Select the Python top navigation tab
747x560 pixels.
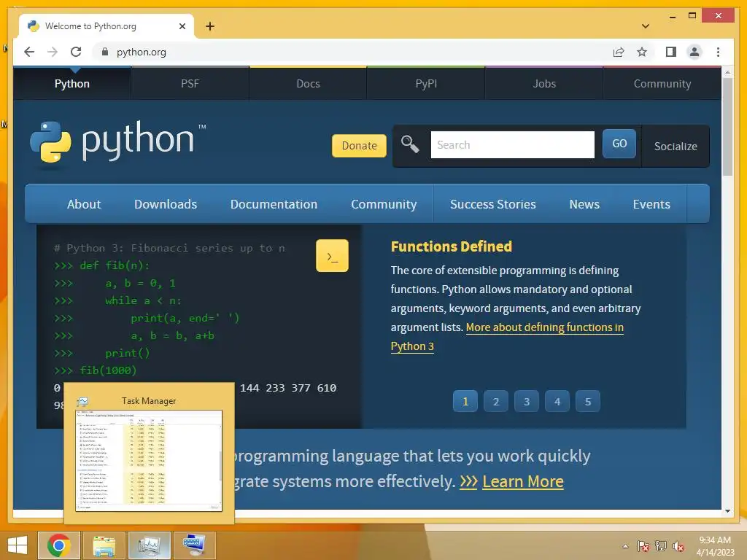click(72, 83)
